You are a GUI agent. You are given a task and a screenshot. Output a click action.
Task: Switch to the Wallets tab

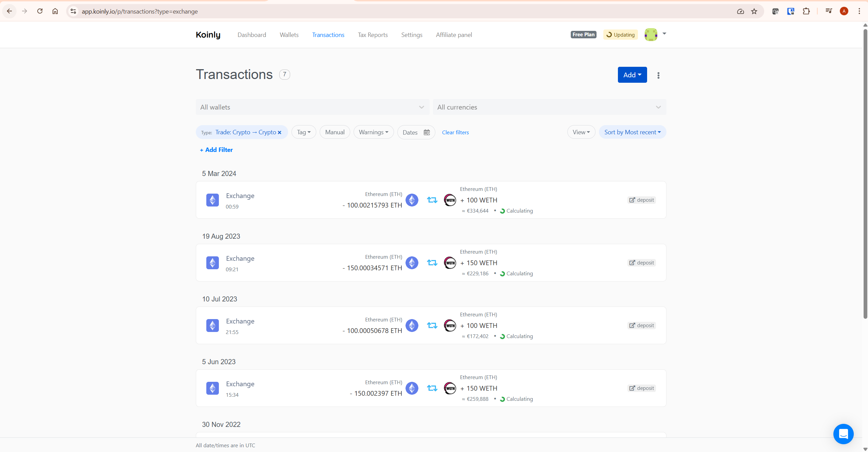tap(289, 35)
